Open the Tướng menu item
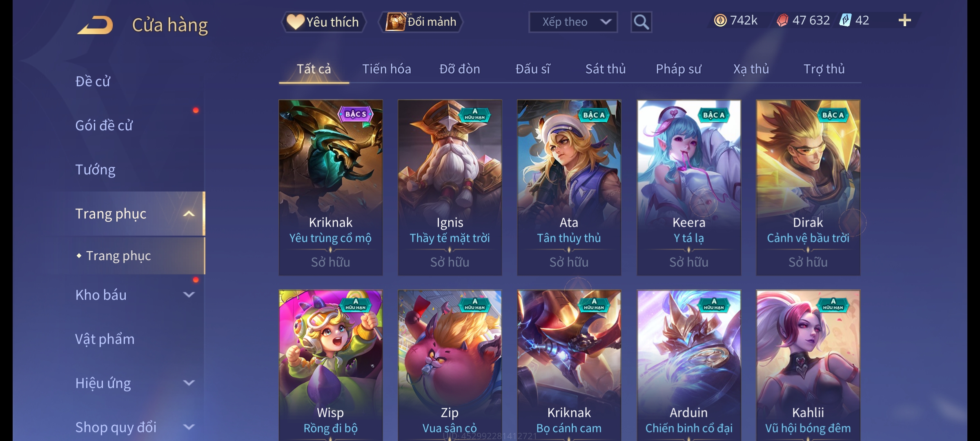This screenshot has height=441, width=980. pos(95,169)
